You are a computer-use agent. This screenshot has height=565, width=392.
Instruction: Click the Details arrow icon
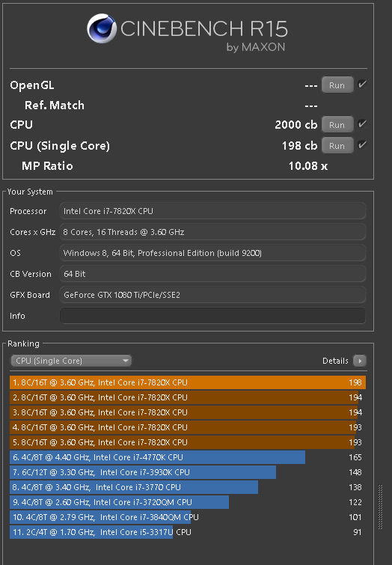(x=360, y=361)
